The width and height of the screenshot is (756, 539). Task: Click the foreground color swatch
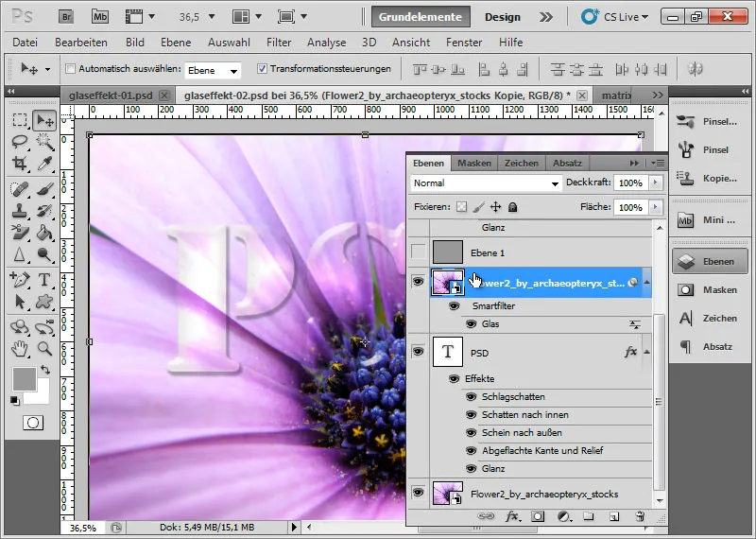[x=25, y=379]
